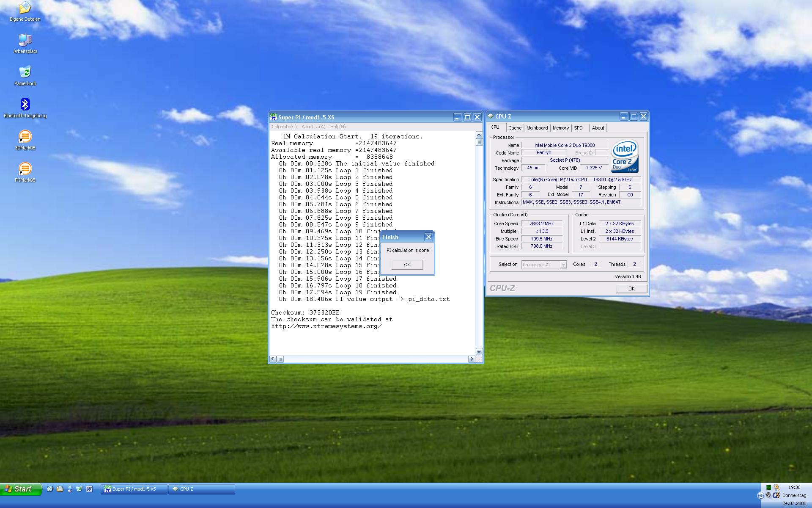Click the Start button
Screen dimensions: 812x508
21,489
